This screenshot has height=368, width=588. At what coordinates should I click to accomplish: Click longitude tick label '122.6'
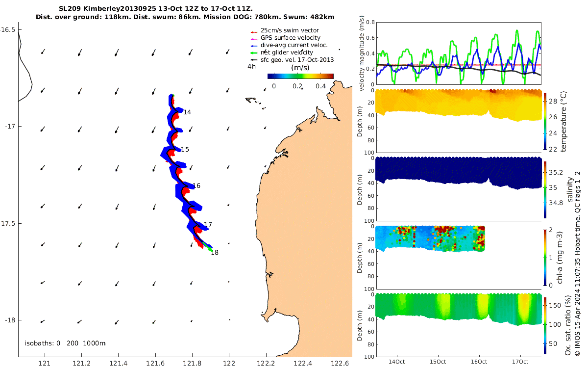pos(340,363)
